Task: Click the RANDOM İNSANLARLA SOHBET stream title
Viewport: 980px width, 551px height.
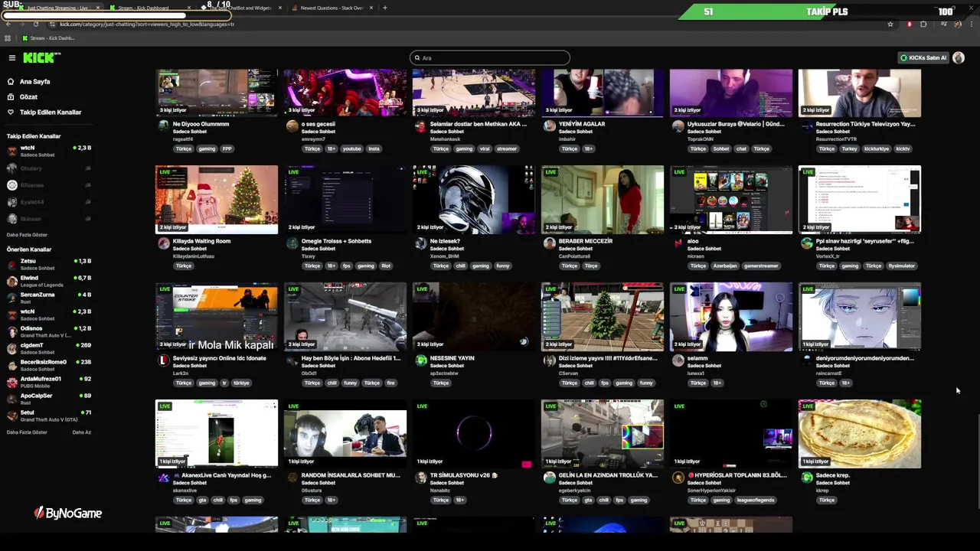Action: coord(351,475)
